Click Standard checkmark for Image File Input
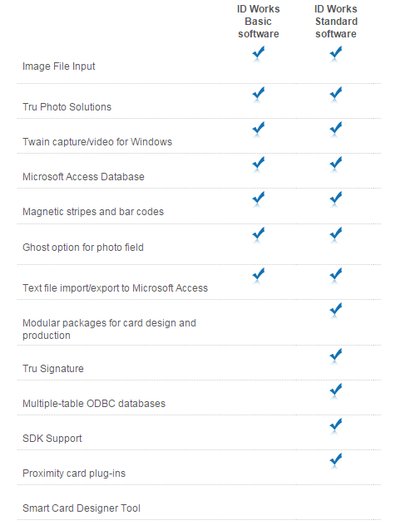The width and height of the screenshot is (402, 530). [336, 54]
